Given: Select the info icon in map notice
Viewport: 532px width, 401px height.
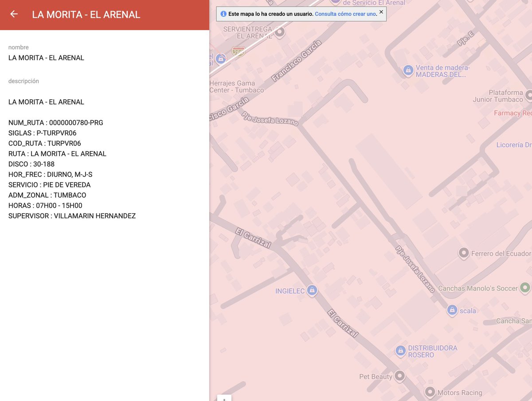Looking at the screenshot, I should [223, 14].
